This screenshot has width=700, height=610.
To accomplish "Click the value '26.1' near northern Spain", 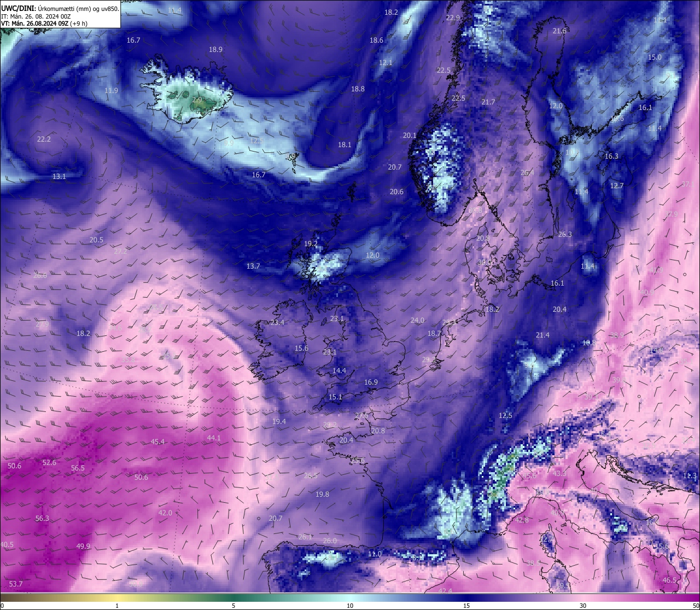I will click(305, 537).
